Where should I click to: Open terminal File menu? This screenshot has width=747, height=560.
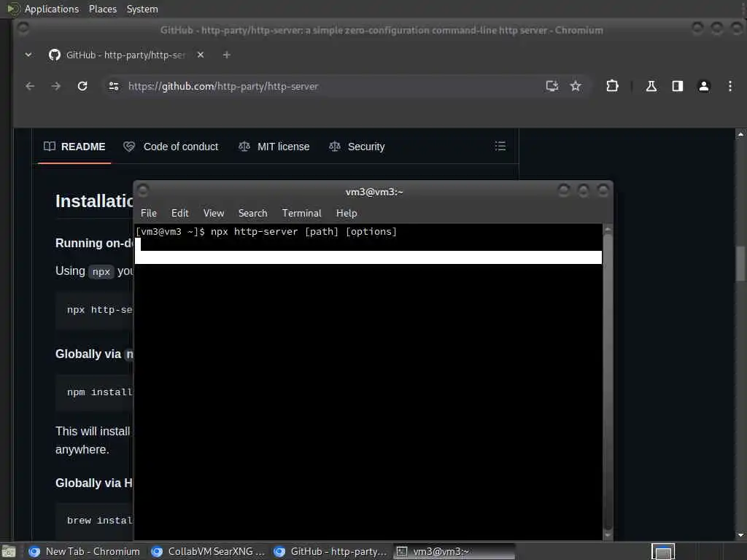coord(149,214)
